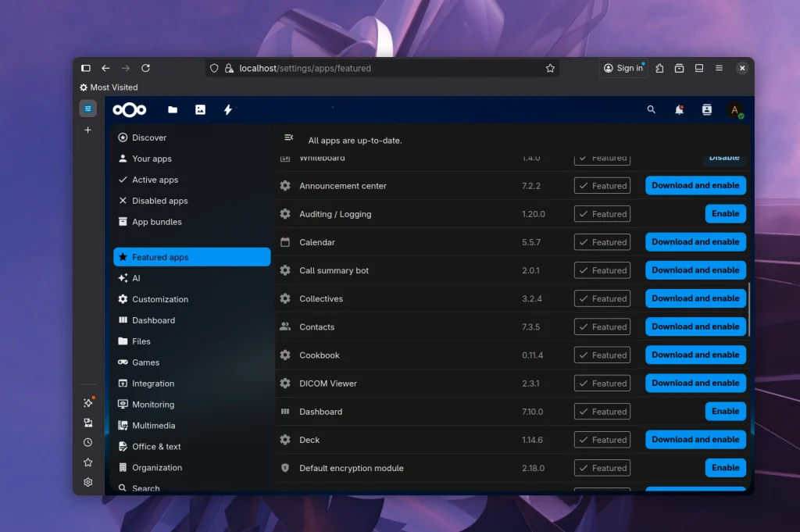Open Multimedia category
This screenshot has height=532, width=800.
[x=192, y=426]
